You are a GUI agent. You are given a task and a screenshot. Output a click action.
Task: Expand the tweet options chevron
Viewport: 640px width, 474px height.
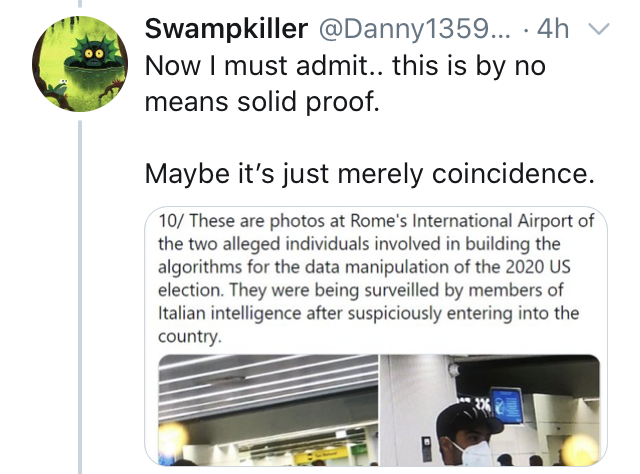click(x=598, y=29)
